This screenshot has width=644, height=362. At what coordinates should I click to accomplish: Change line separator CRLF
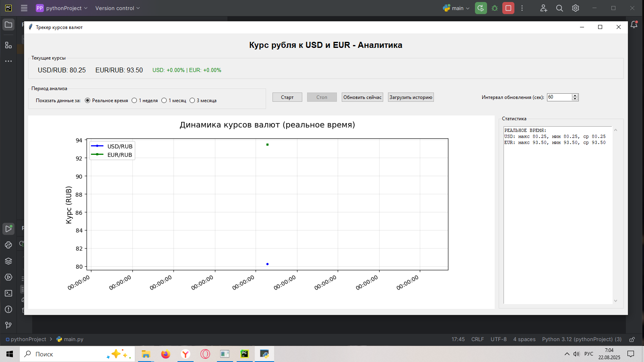click(477, 339)
